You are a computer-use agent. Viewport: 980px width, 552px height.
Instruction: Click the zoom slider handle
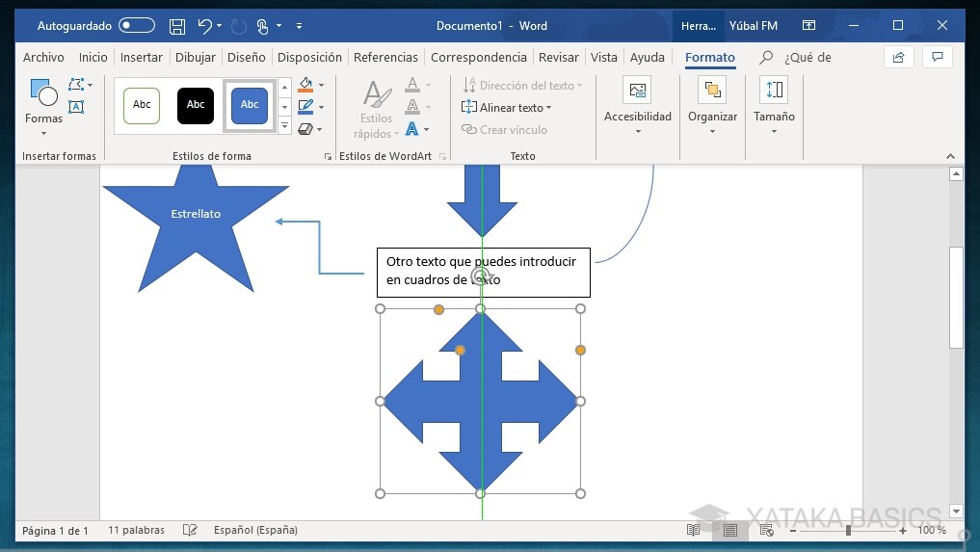(x=848, y=530)
